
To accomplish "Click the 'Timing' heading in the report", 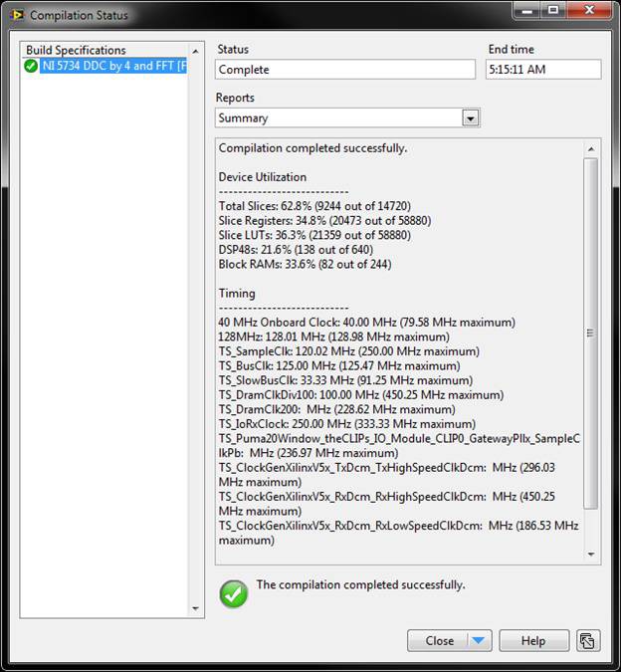I will 237,294.
